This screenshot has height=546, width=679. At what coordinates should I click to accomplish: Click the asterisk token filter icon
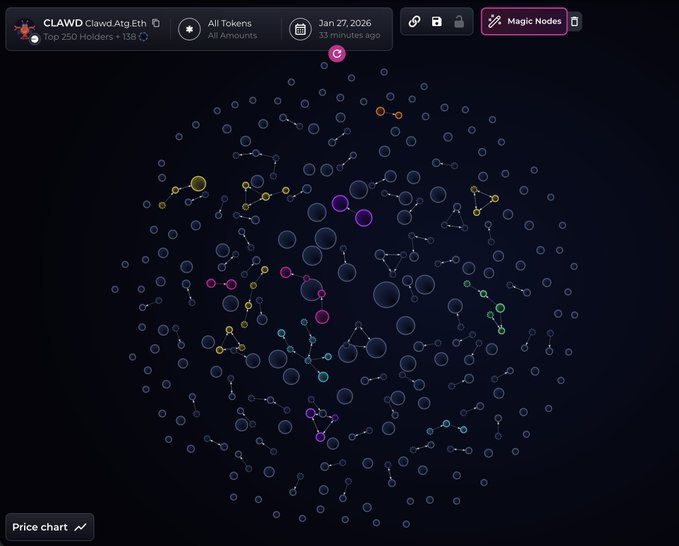pos(189,29)
